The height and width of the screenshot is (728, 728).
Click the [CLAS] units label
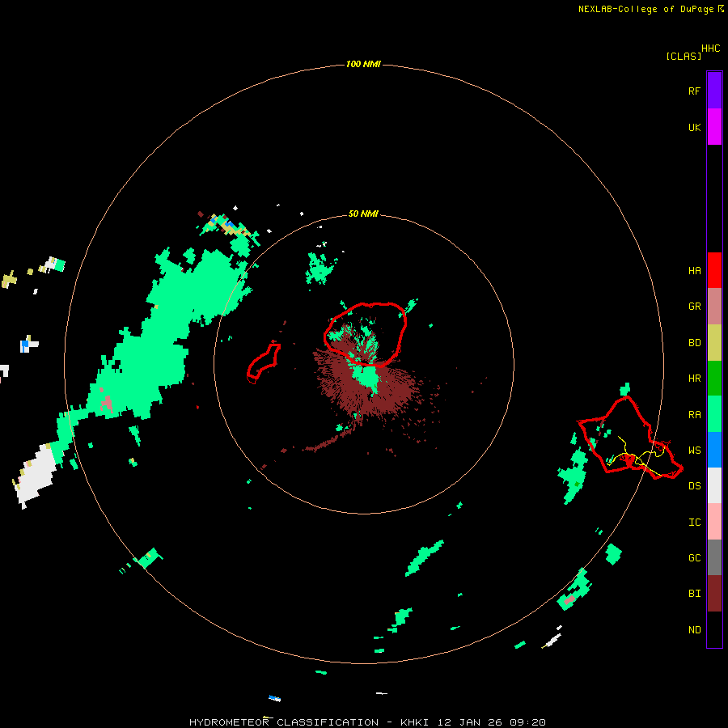[683, 56]
